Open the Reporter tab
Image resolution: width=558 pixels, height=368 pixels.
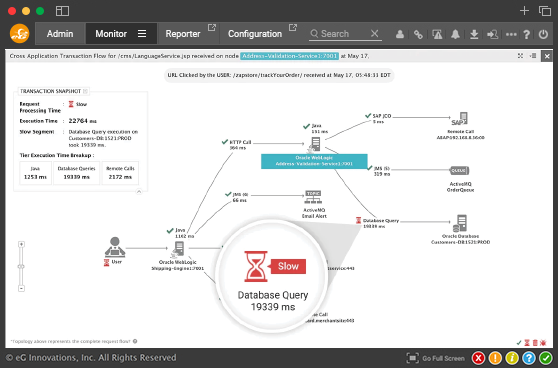click(183, 34)
